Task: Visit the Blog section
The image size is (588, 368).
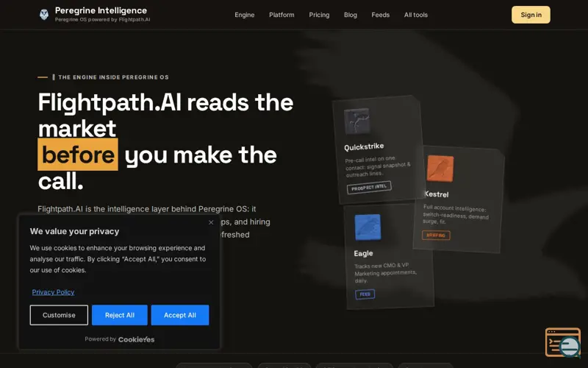Action: coord(351,15)
